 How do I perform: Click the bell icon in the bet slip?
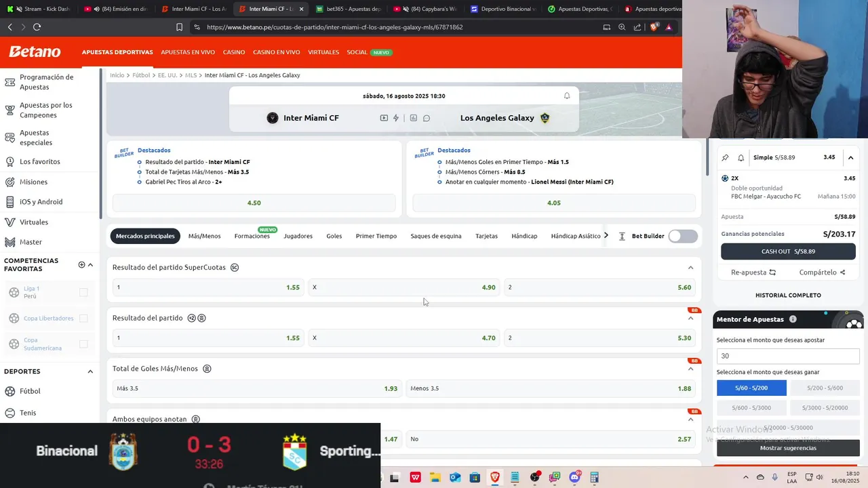(x=741, y=157)
